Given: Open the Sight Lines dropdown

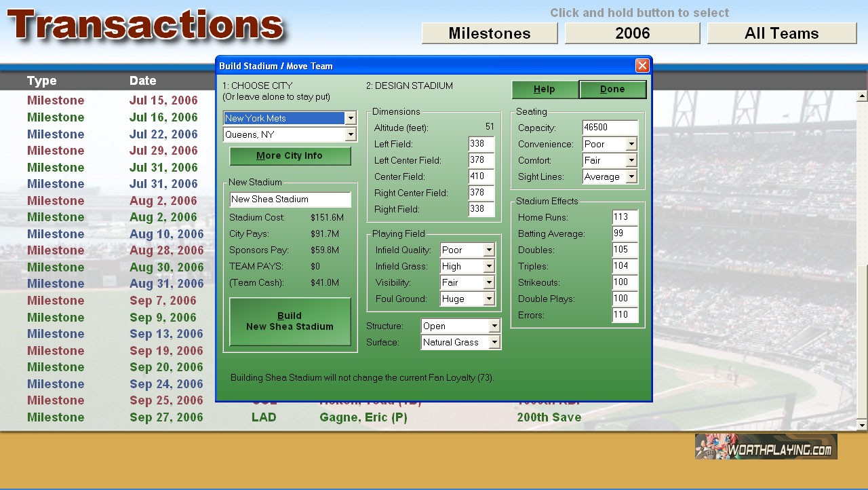Looking at the screenshot, I should 631,177.
